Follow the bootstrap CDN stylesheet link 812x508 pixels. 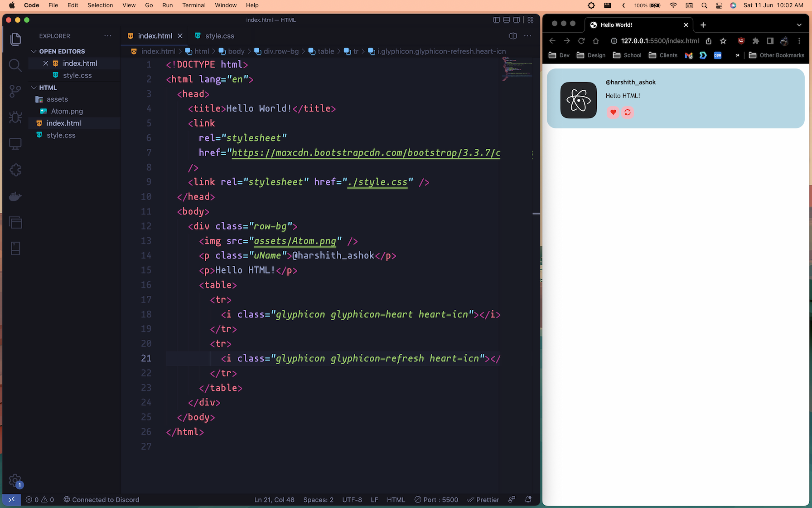pyautogui.click(x=362, y=153)
